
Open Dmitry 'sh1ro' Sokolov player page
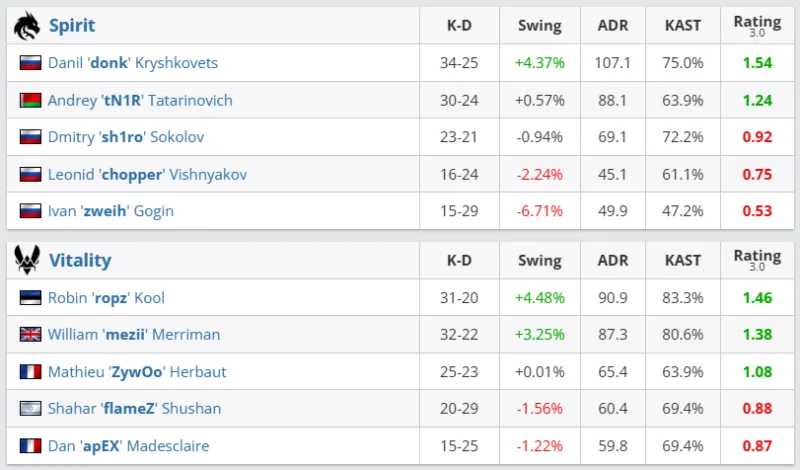click(x=124, y=137)
